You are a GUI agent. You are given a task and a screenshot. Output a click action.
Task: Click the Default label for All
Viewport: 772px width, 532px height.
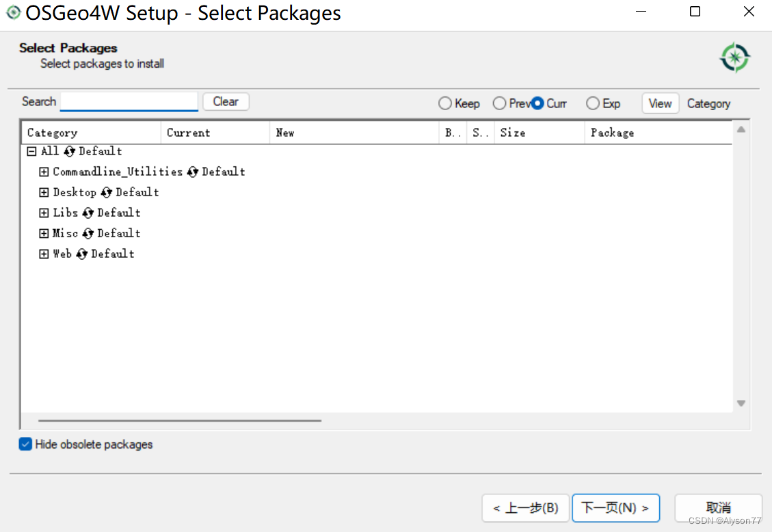(101, 152)
